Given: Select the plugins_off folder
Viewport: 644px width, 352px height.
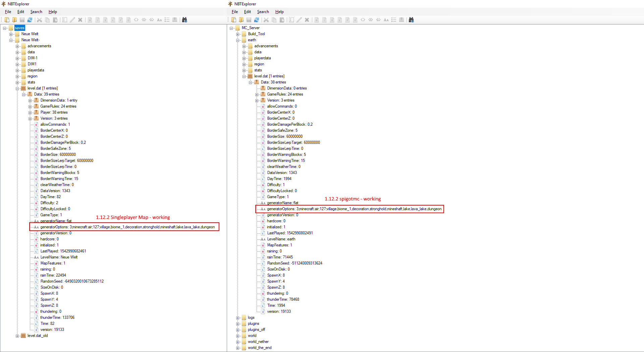Looking at the screenshot, I should coord(256,330).
